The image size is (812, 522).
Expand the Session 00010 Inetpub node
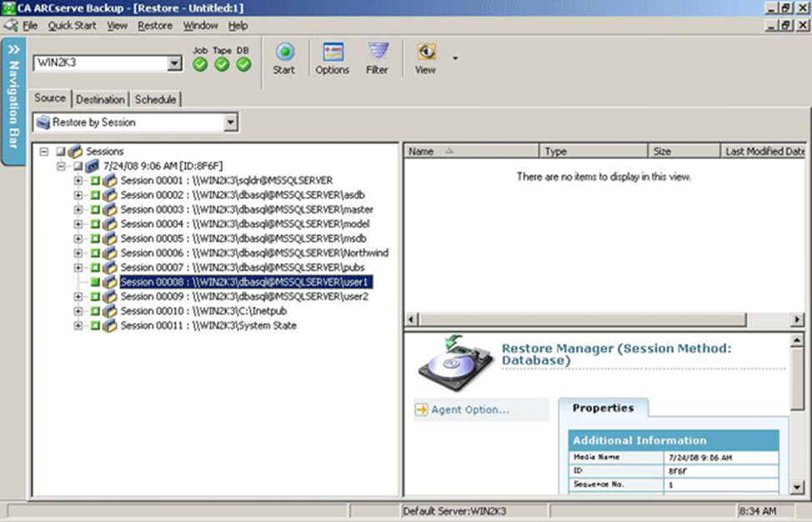(x=78, y=311)
